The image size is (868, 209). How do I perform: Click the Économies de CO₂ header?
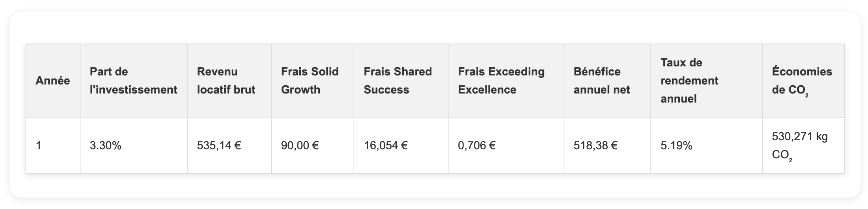pos(802,81)
